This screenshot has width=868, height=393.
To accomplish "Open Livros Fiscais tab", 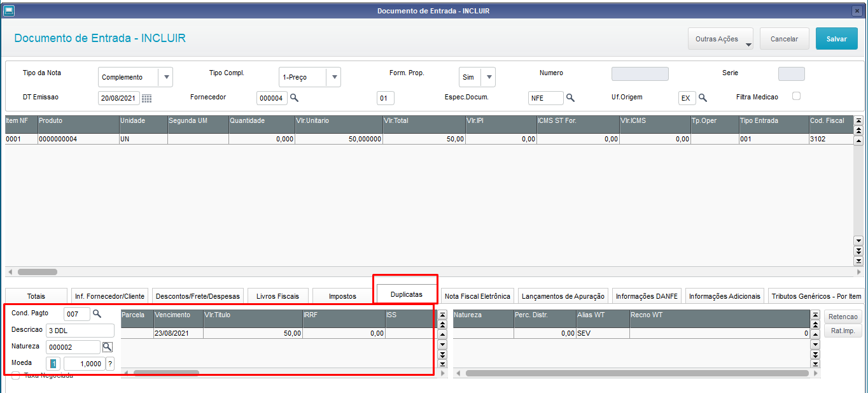I will coord(277,296).
